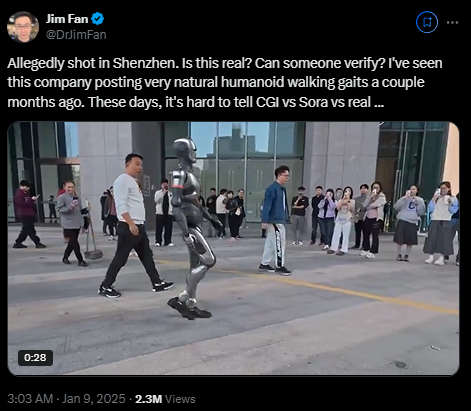The image size is (471, 411).
Task: Click the Jan 9, 2025 date
Action: point(94,399)
